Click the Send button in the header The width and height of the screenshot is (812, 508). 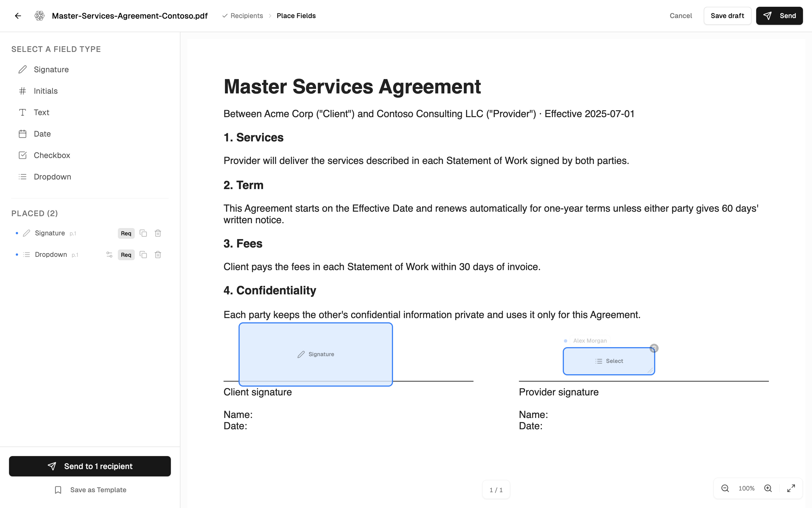click(x=780, y=16)
